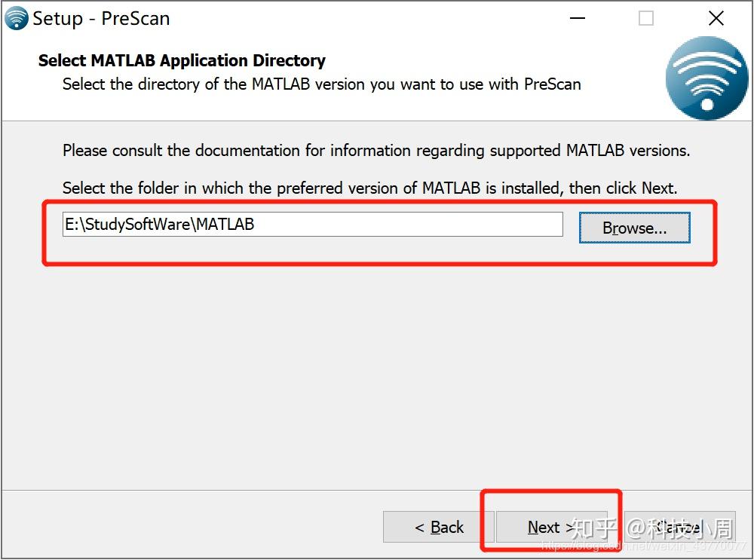Cancel the PreScan setup
This screenshot has height=560, width=754.
click(x=680, y=528)
